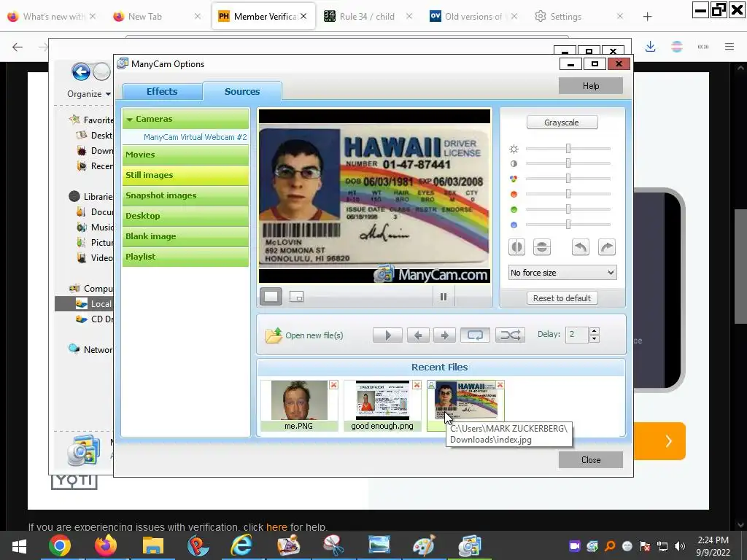This screenshot has width=747, height=560.
Task: Expand the Snapshot images section
Action: click(x=185, y=195)
